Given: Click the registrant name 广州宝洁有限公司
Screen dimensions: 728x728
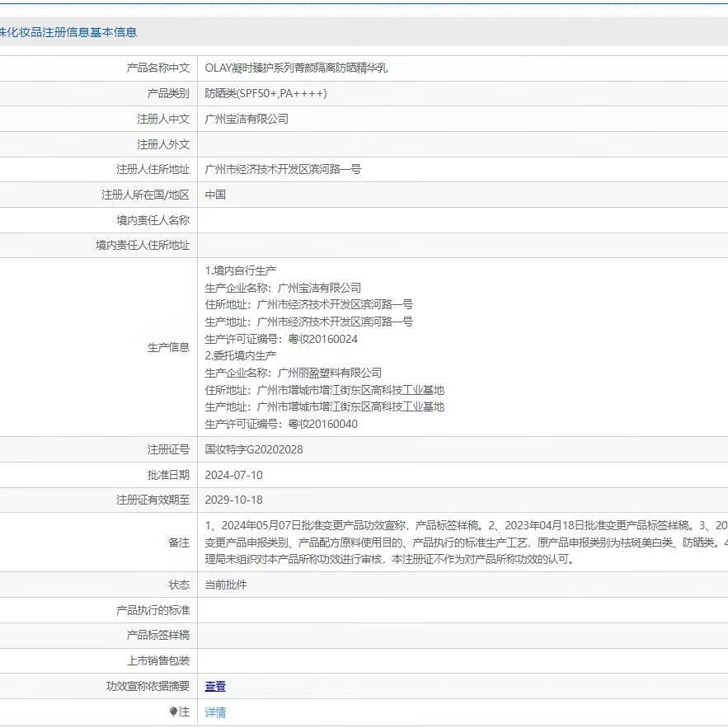Looking at the screenshot, I should click(x=247, y=119).
